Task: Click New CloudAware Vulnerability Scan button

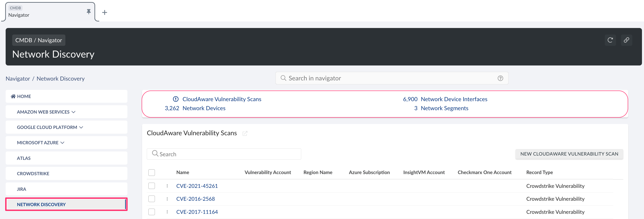Action: click(569, 154)
